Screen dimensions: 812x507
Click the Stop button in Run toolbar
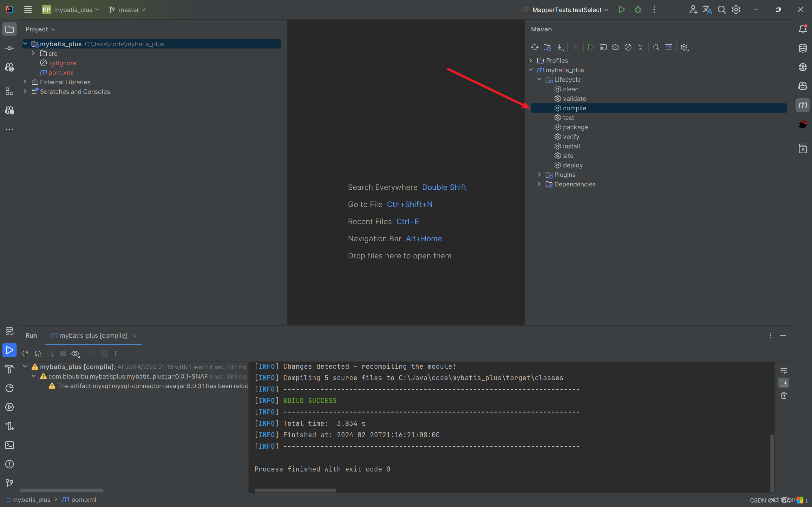pyautogui.click(x=63, y=354)
